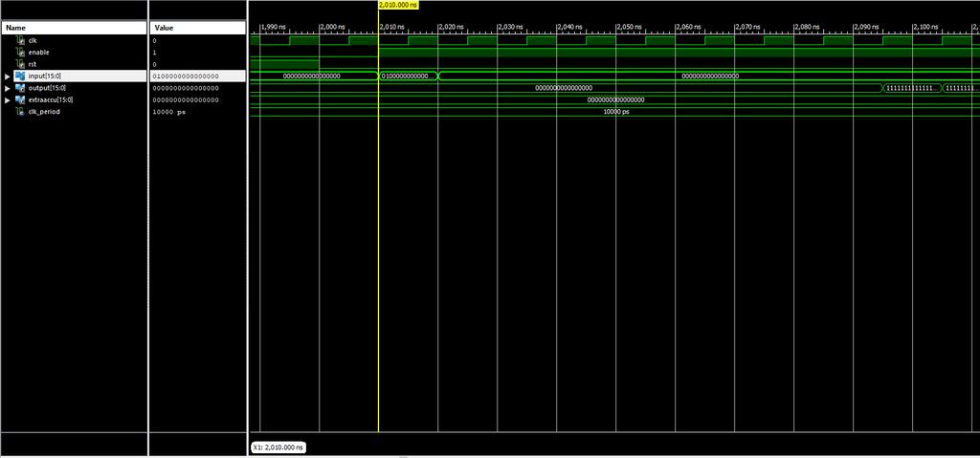Click the 2,020 ns ruler mark
The height and width of the screenshot is (458, 980).
(x=452, y=27)
